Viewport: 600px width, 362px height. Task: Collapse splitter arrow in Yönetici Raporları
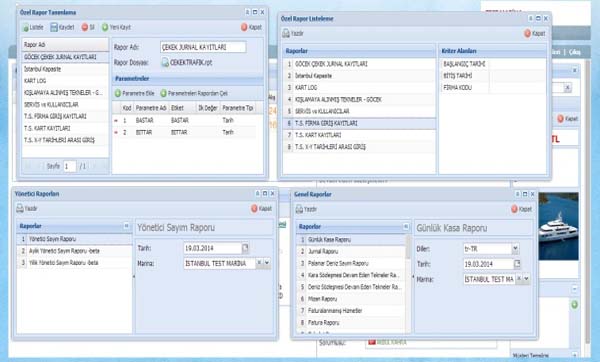(x=134, y=276)
